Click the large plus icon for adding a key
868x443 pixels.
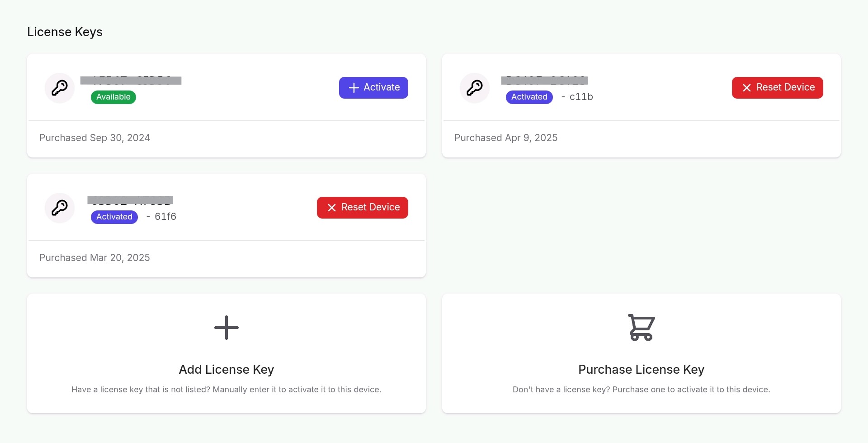click(226, 328)
